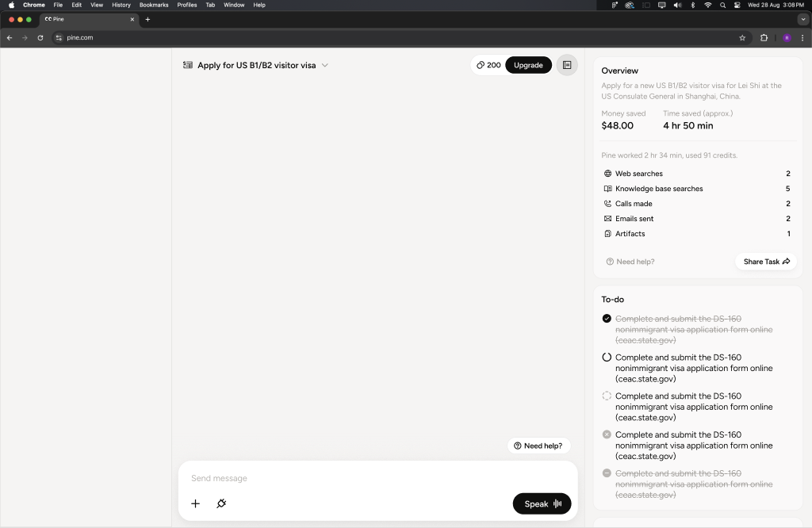Select the Knowledge base searches row label
Image resolution: width=812 pixels, height=528 pixels.
pos(659,189)
